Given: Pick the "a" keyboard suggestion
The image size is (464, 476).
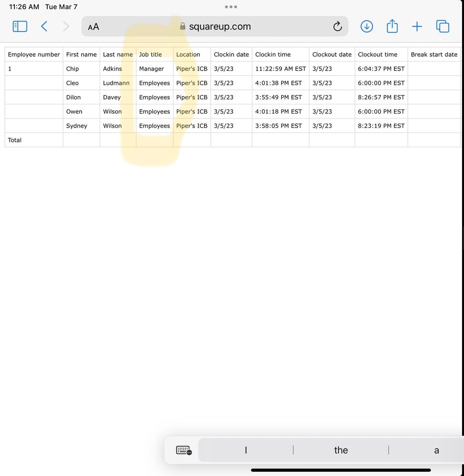Looking at the screenshot, I should point(436,450).
